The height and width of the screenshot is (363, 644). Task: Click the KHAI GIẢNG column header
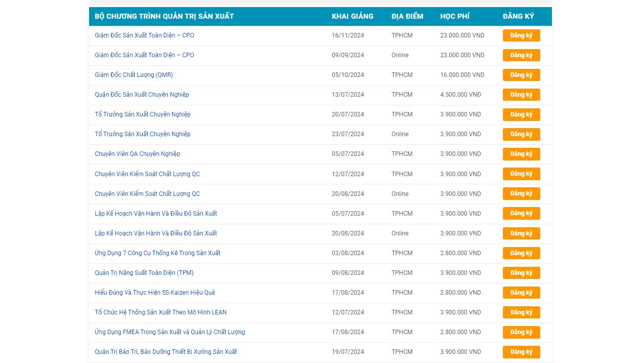(x=353, y=16)
